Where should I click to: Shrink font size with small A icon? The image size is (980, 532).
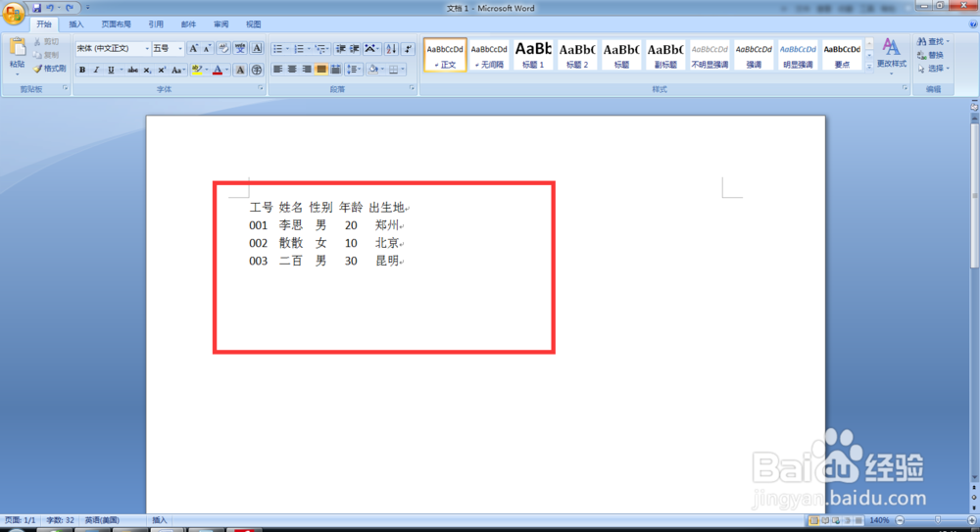tap(207, 48)
